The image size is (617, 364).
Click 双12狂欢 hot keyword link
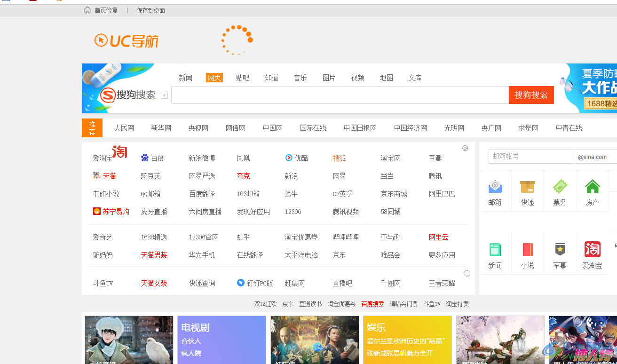click(265, 304)
